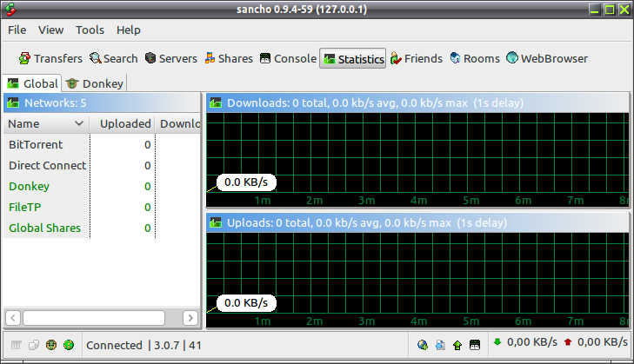Select the FileTP network row
The image size is (634, 364).
click(102, 208)
